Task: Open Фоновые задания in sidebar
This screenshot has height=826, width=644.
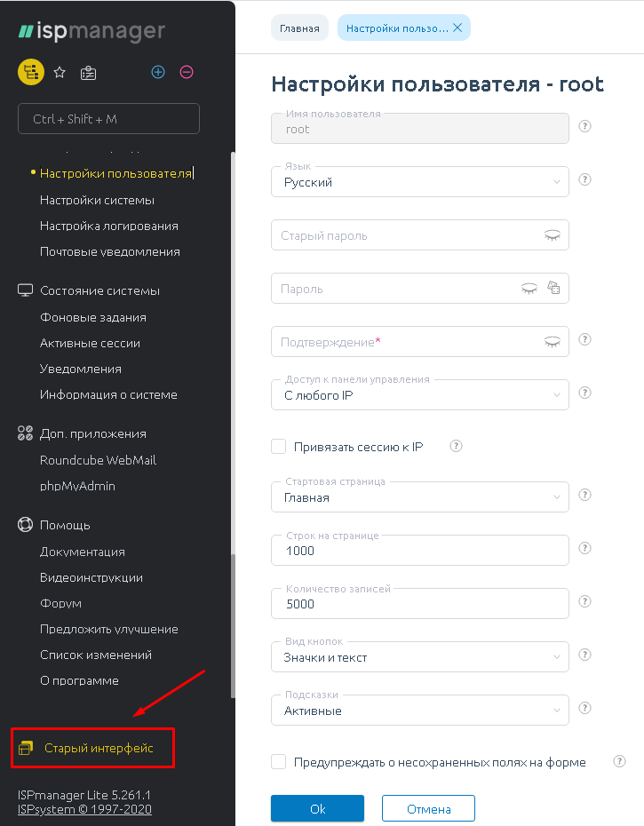Action: coord(92,318)
